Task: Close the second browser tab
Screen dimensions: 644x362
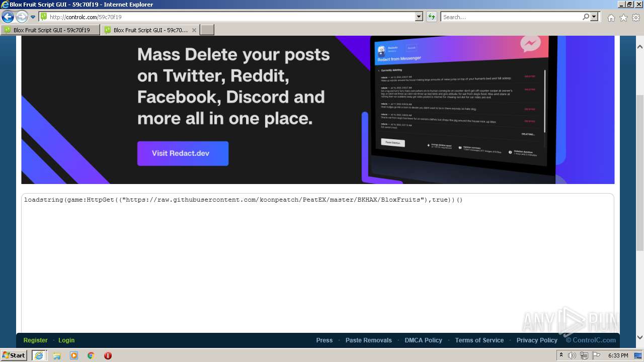Action: click(194, 30)
